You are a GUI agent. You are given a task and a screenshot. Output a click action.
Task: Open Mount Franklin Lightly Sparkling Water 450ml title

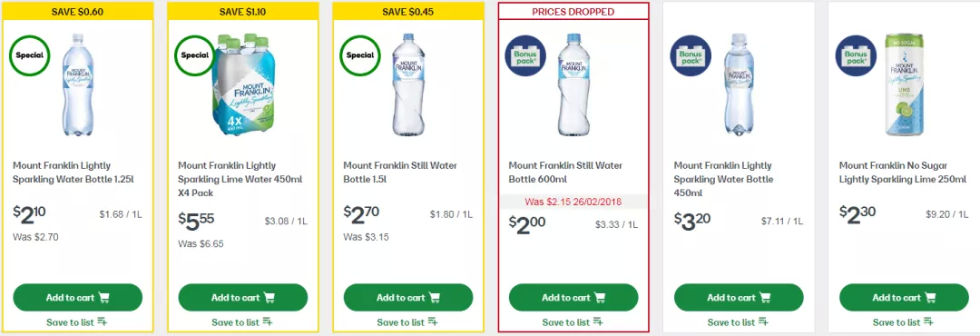click(723, 179)
